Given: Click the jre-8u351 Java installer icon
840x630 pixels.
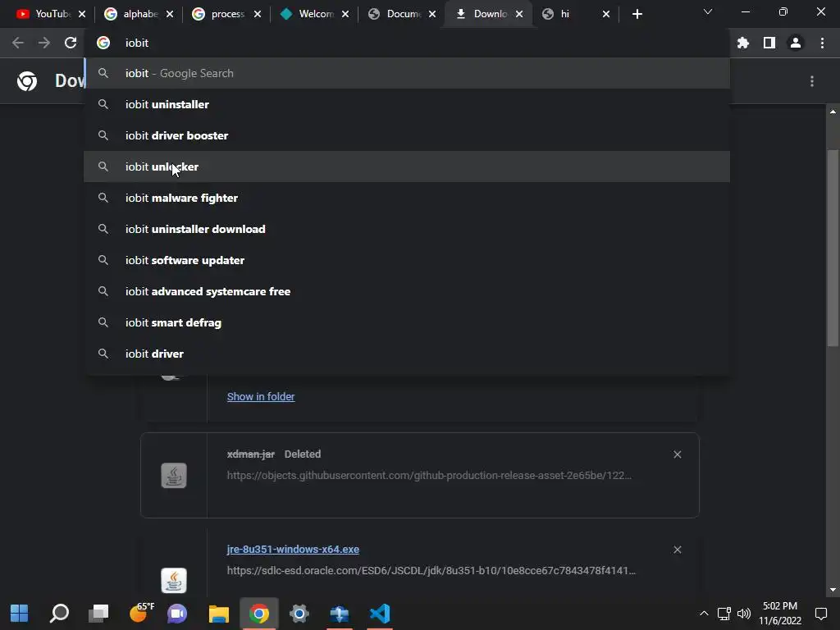Looking at the screenshot, I should (174, 580).
